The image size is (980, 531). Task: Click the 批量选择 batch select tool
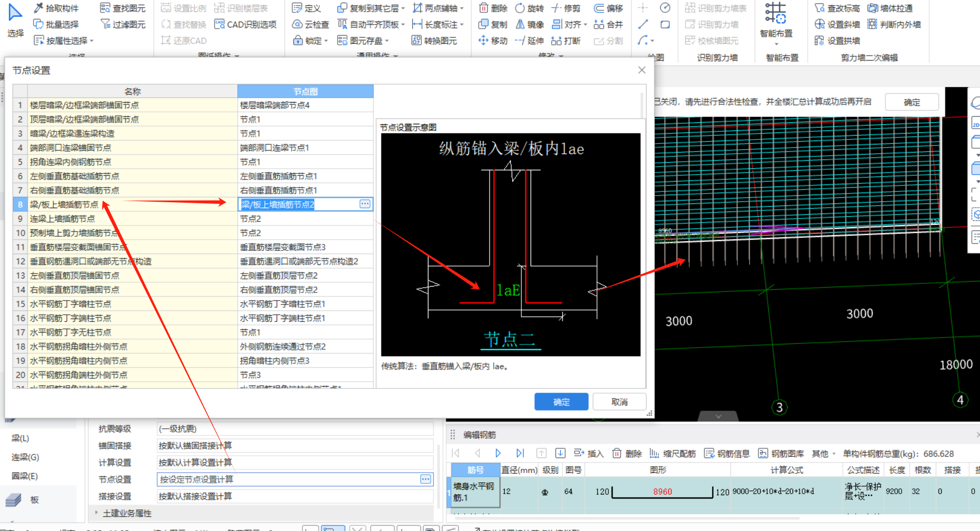coord(56,24)
